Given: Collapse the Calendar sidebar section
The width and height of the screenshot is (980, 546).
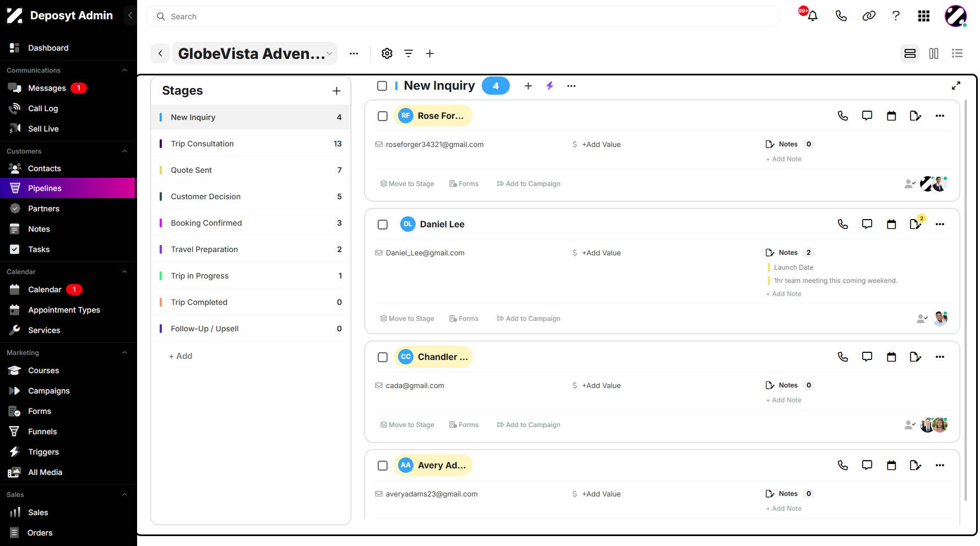Looking at the screenshot, I should (x=124, y=272).
